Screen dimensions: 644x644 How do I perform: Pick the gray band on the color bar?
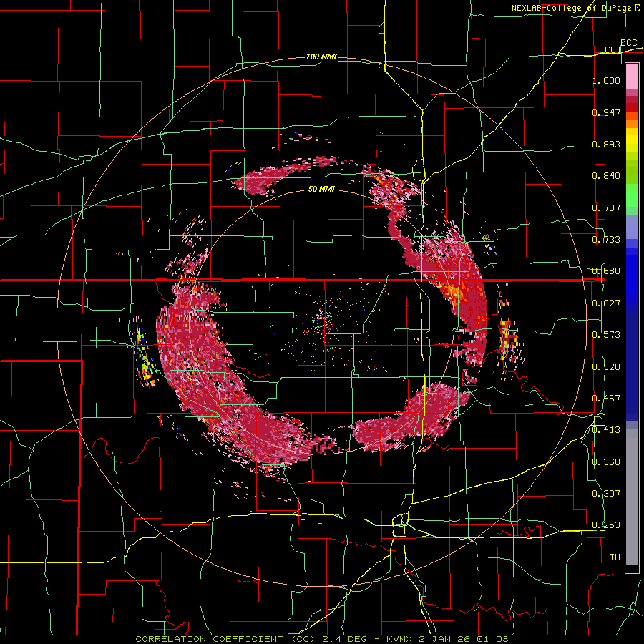(x=632, y=497)
